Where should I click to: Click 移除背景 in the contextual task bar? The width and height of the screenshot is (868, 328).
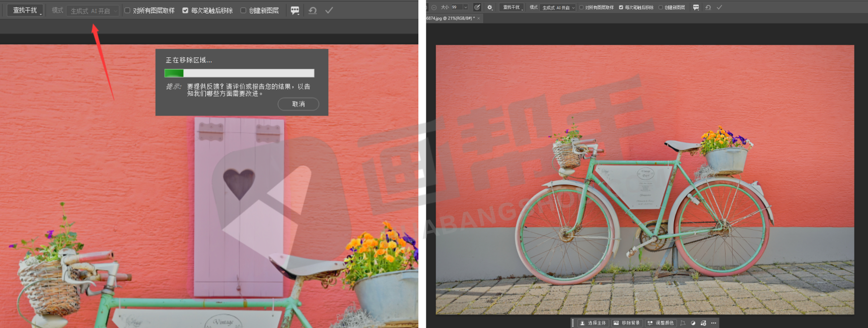tap(627, 323)
